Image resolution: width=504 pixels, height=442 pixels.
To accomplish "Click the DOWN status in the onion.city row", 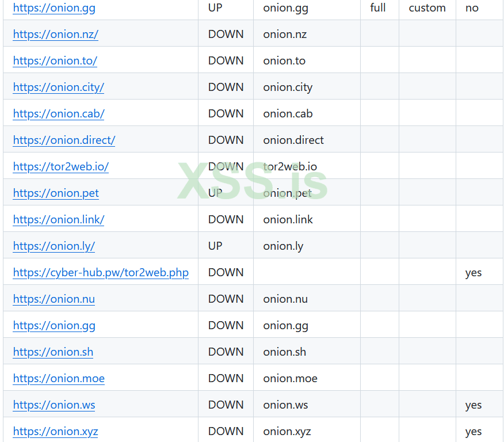I will click(226, 87).
